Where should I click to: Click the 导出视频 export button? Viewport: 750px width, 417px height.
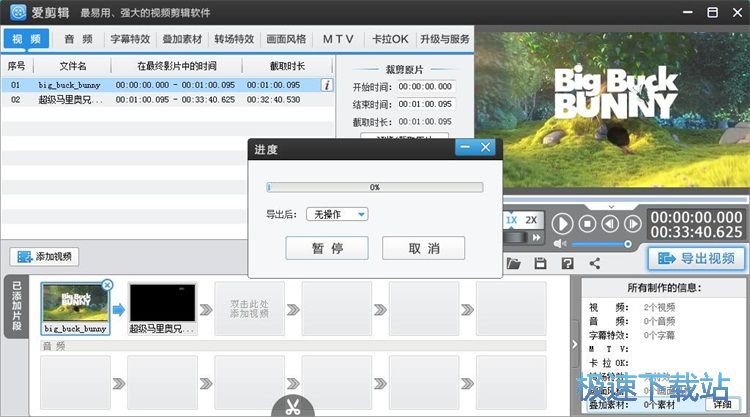(x=696, y=259)
